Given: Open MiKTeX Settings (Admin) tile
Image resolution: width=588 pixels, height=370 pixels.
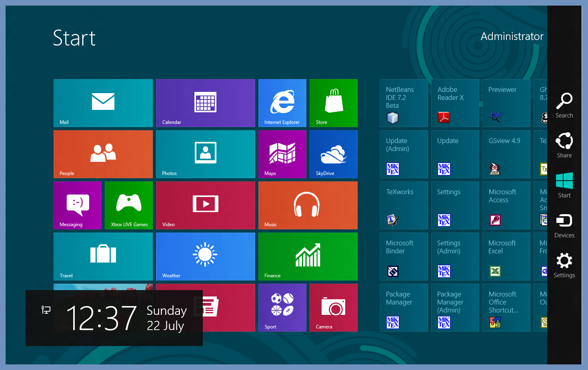Looking at the screenshot, I should coord(455,257).
